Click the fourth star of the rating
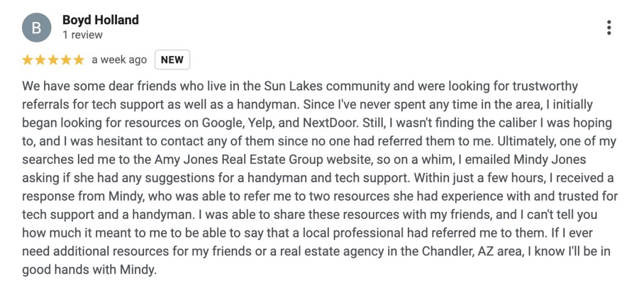 click(66, 60)
